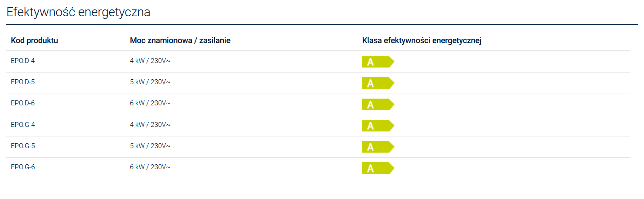Click the "Kod produktu" column header

tap(35, 41)
